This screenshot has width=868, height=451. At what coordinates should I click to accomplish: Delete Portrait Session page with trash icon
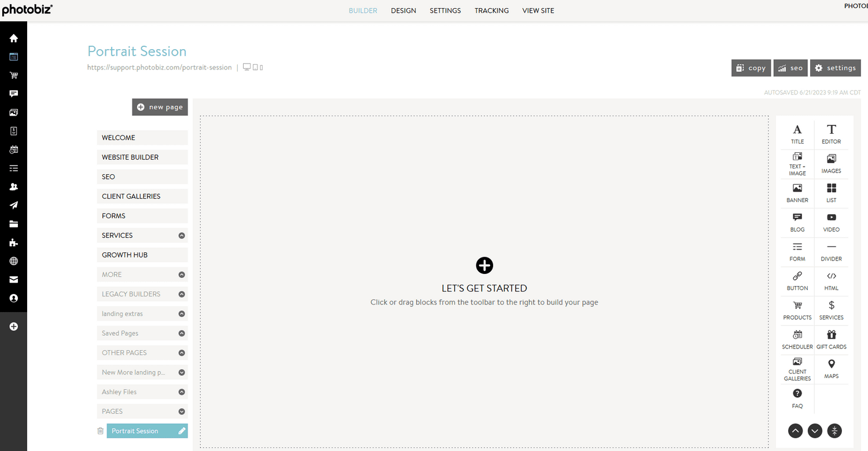[x=101, y=431]
